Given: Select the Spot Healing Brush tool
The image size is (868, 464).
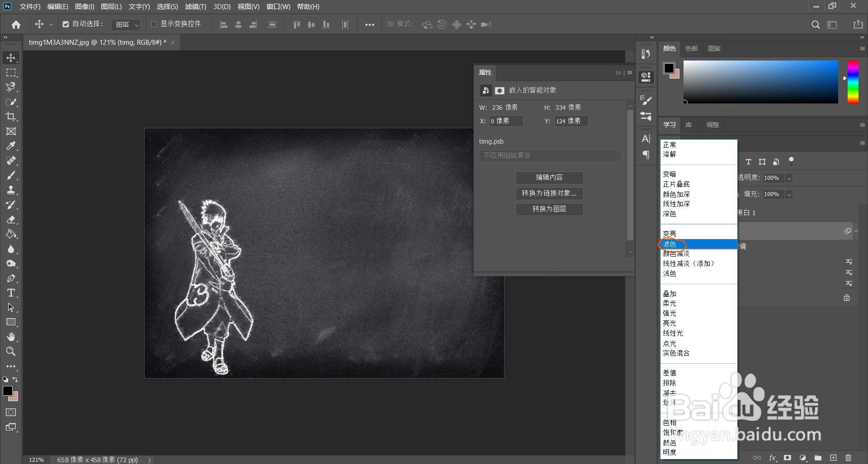Looking at the screenshot, I should (x=11, y=161).
